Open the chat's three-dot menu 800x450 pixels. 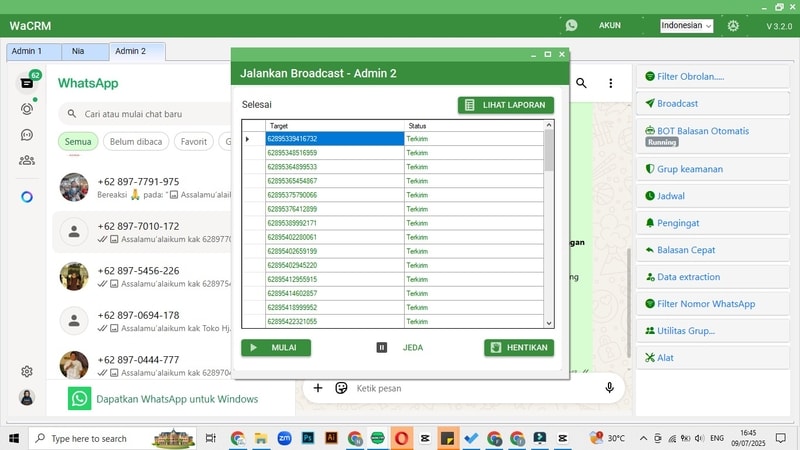(610, 83)
